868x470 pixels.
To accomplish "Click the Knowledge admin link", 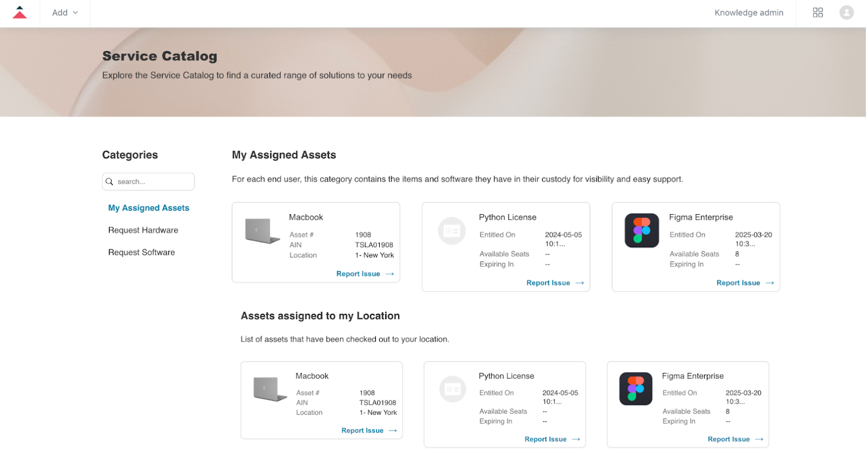I will tap(749, 12).
